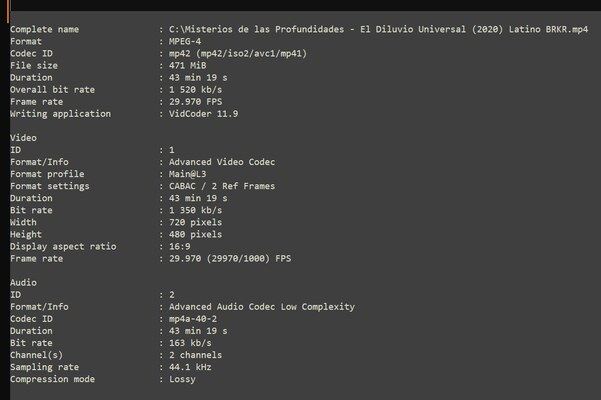Click the Complete name file path text

pos(378,29)
